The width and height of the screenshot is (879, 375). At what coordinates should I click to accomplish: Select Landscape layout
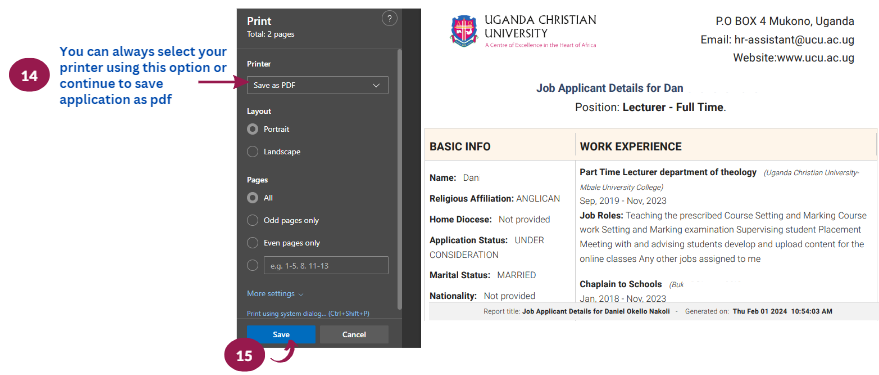252,152
